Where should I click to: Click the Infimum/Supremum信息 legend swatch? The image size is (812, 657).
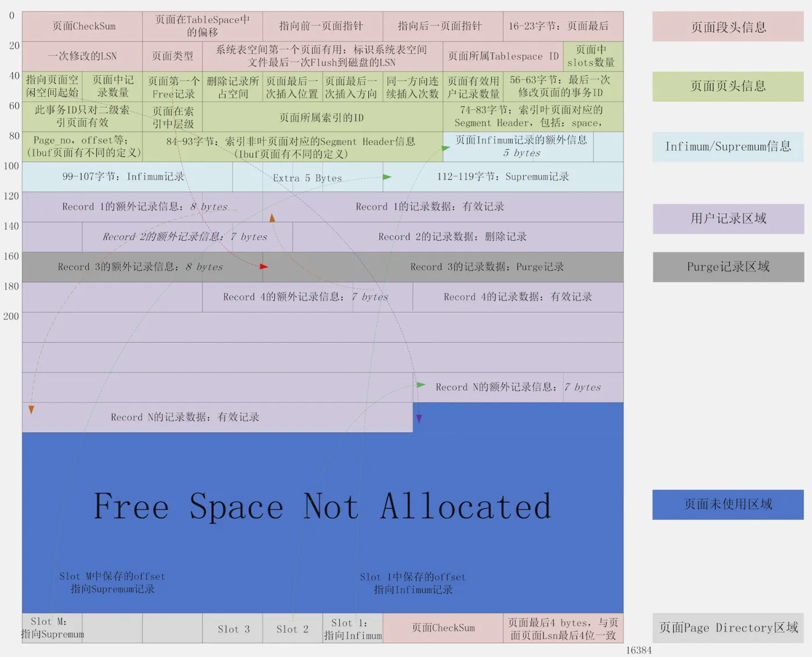728,147
